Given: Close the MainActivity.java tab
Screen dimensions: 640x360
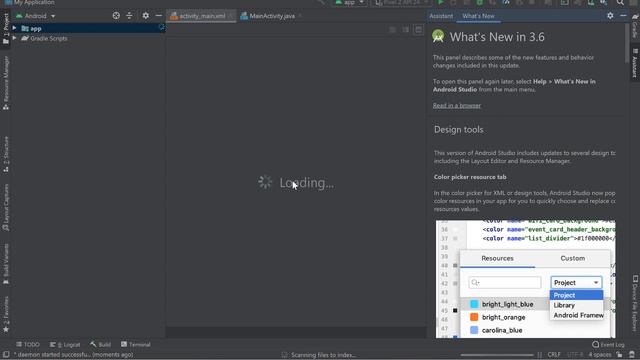Looking at the screenshot, I should [300, 16].
